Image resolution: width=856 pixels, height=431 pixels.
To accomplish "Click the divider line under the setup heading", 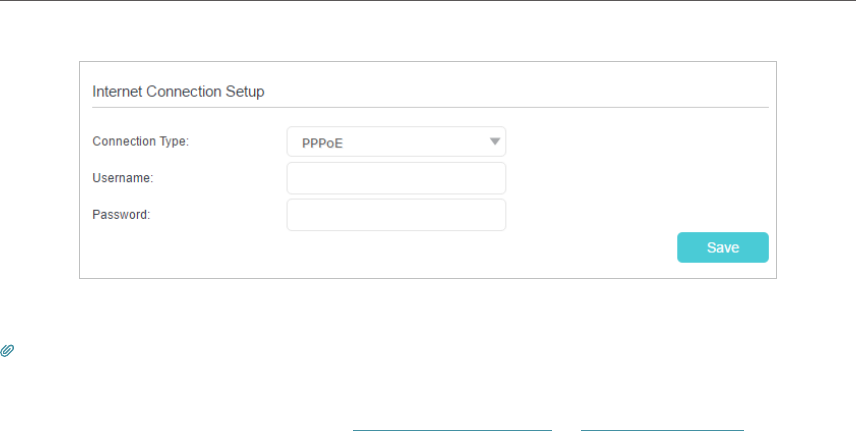I will coord(430,107).
